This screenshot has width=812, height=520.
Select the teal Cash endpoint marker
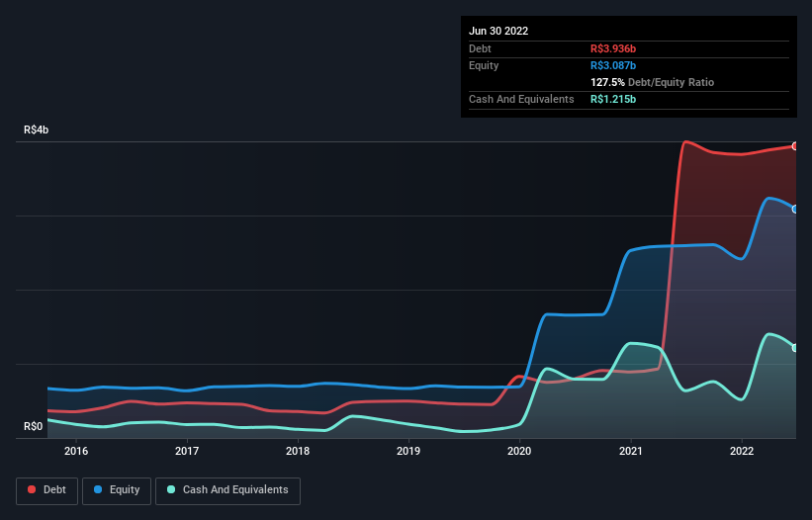click(x=795, y=348)
